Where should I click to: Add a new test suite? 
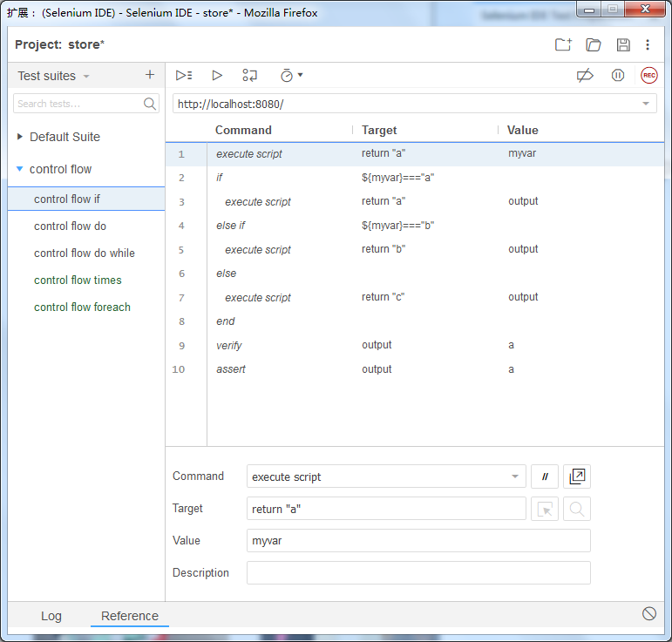coord(150,75)
